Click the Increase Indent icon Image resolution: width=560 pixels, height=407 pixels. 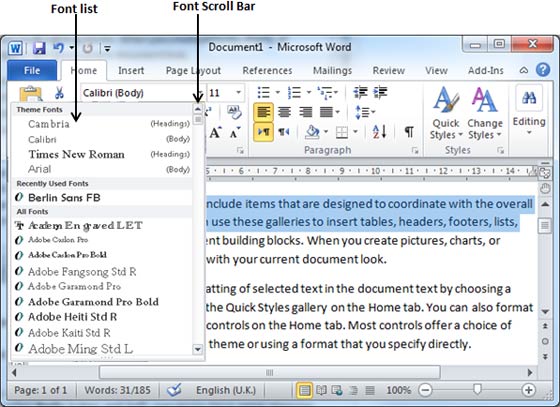point(380,92)
